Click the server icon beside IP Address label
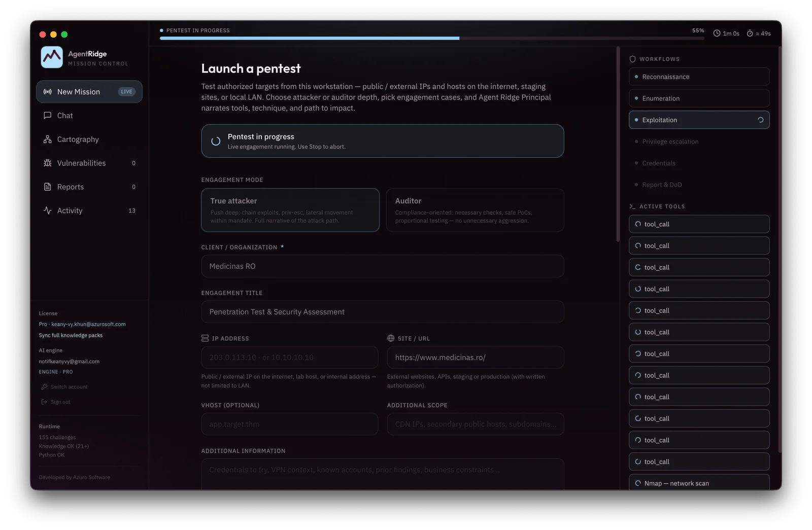This screenshot has height=530, width=812. coord(205,338)
